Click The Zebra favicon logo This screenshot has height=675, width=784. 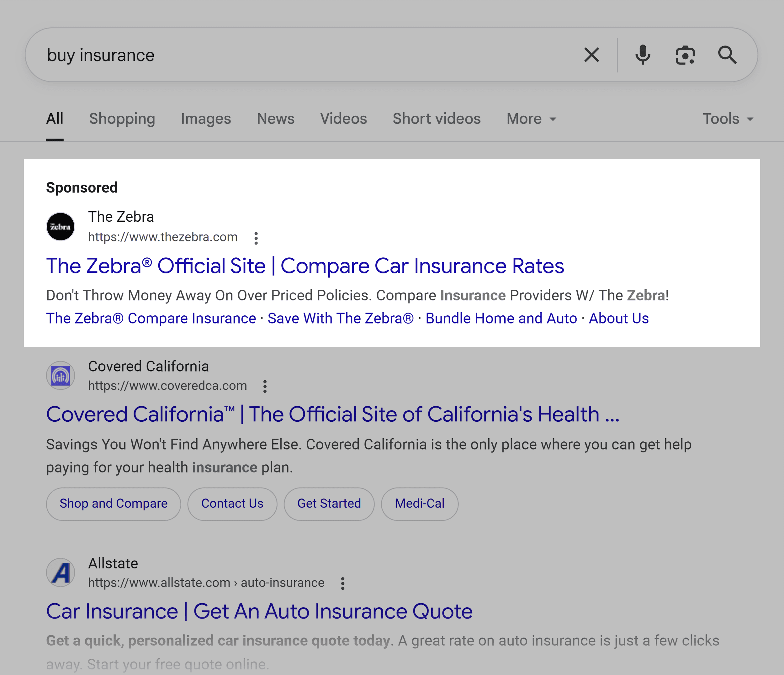(61, 227)
